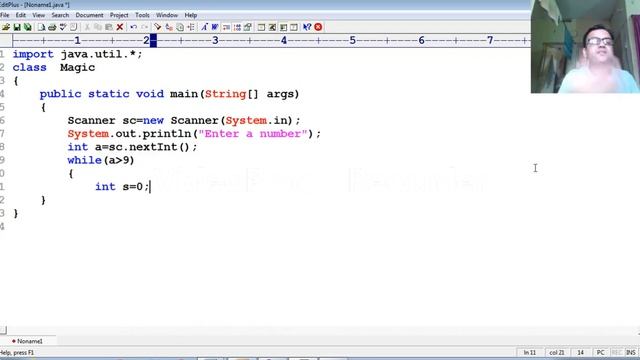Click the 'PC' file format indicator
The height and width of the screenshot is (360, 640).
coord(600,352)
